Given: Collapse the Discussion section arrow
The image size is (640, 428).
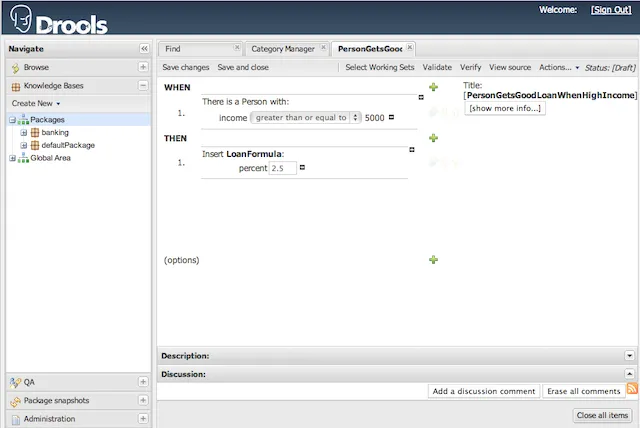Looking at the screenshot, I should click(629, 374).
